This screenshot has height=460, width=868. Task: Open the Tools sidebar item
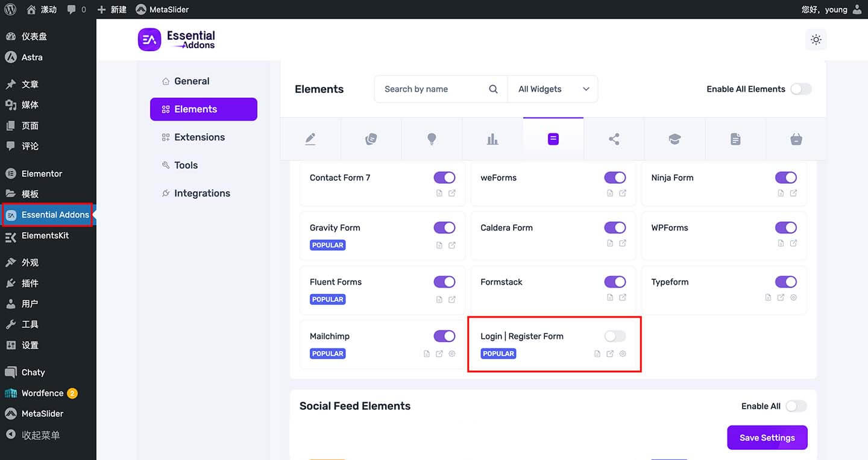[204, 165]
